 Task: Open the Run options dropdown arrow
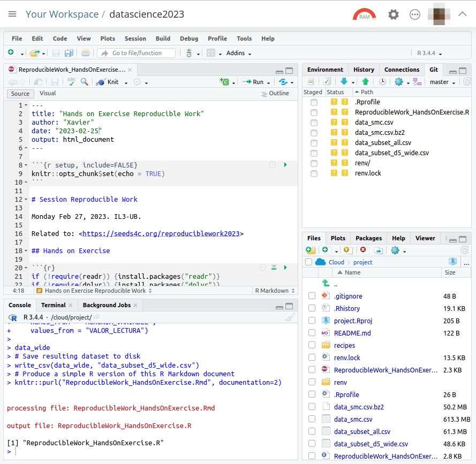pyautogui.click(x=268, y=82)
